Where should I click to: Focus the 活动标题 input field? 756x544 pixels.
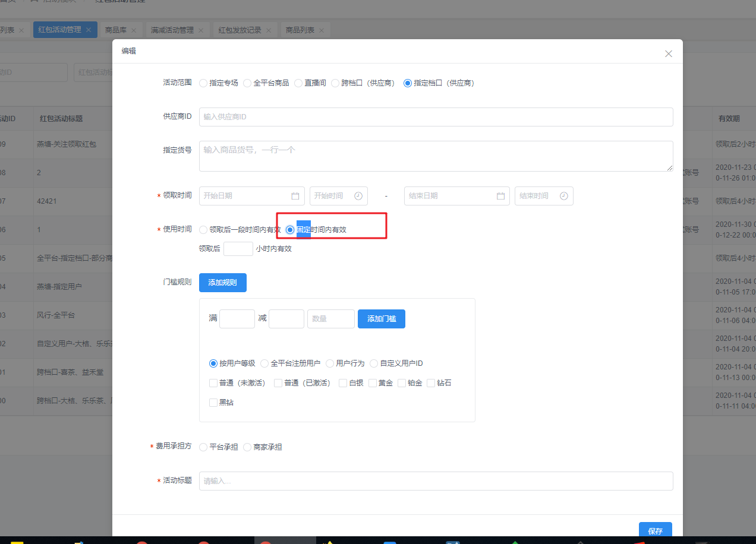436,481
